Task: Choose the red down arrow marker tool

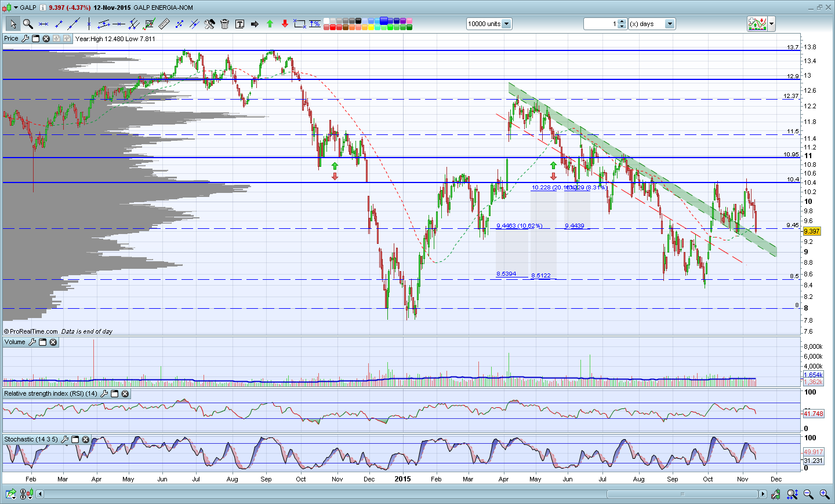Action: coord(285,24)
